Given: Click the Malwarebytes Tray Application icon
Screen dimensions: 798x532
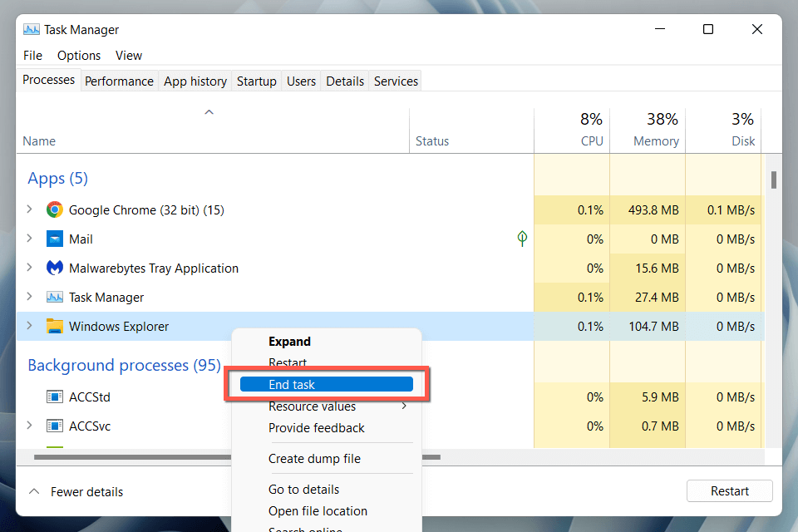Looking at the screenshot, I should (x=55, y=268).
